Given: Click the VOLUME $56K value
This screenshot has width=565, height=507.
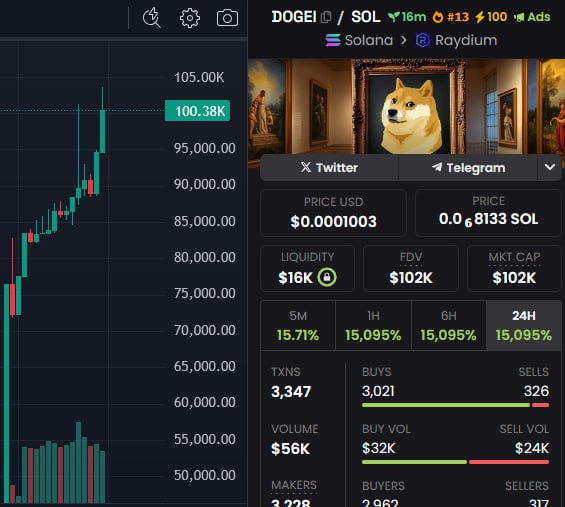Looking at the screenshot, I should click(x=290, y=449).
